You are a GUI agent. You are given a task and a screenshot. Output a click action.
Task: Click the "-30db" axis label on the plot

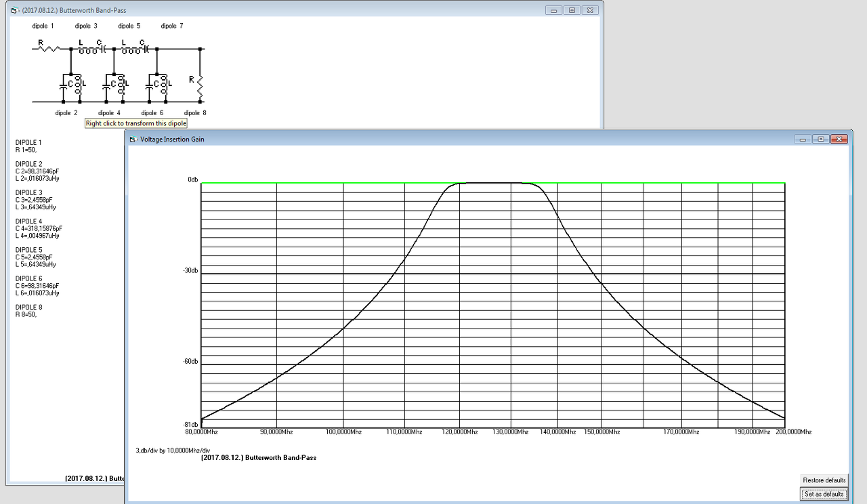pyautogui.click(x=191, y=271)
